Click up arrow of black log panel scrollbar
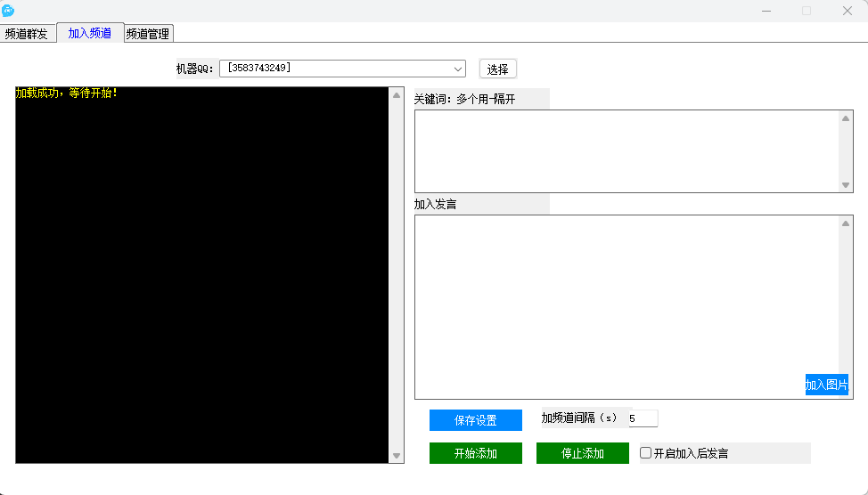Screen dimensions: 868x495 tap(397, 94)
